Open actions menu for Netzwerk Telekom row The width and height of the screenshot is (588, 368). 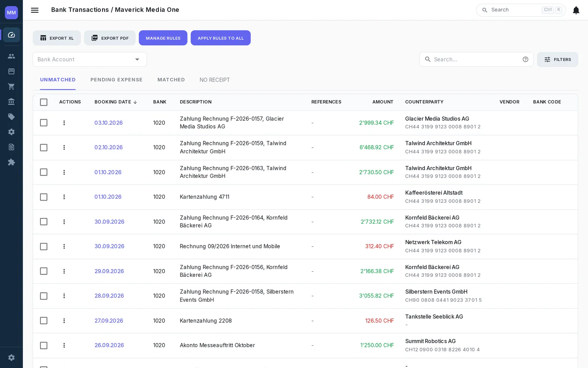[x=64, y=247]
